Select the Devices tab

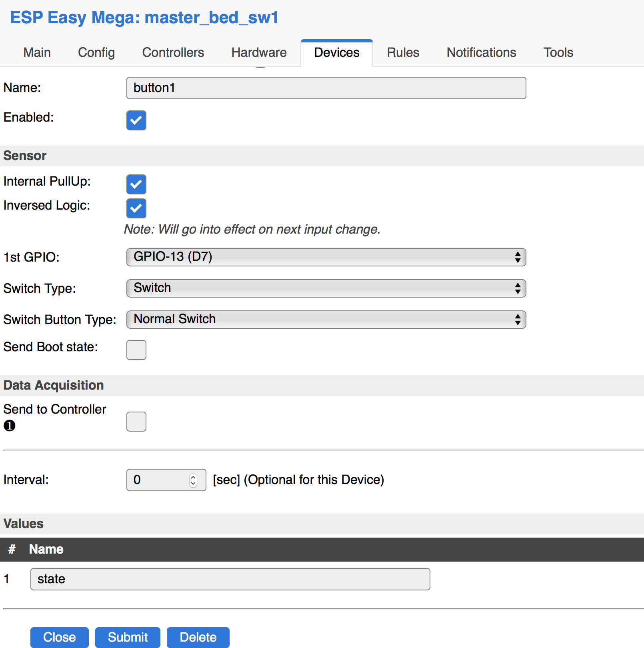(337, 53)
